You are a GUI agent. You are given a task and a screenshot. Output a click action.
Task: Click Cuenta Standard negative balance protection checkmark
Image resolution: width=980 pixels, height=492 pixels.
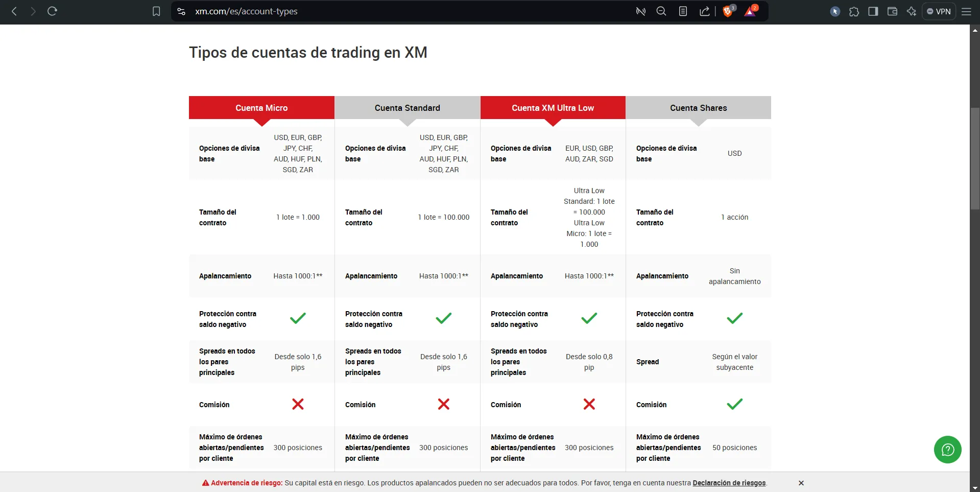(444, 318)
